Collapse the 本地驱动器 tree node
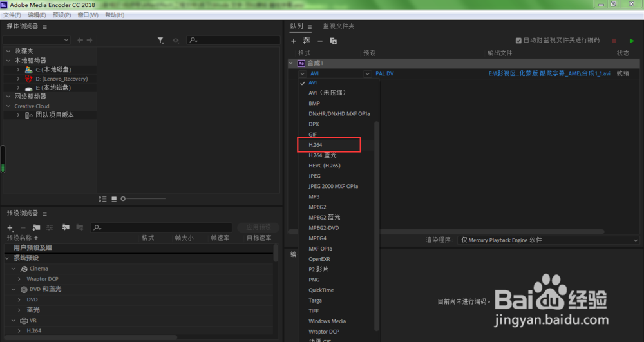 pos(8,61)
